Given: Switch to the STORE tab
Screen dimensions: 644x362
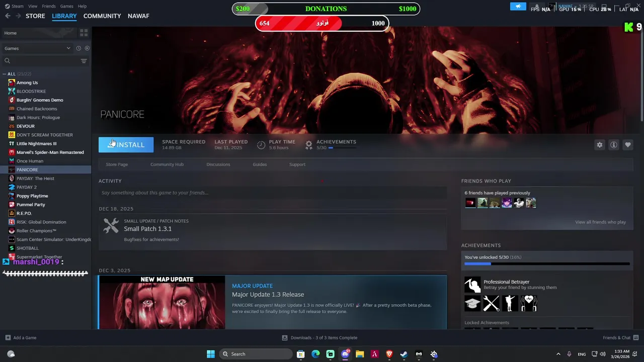Looking at the screenshot, I should point(35,16).
